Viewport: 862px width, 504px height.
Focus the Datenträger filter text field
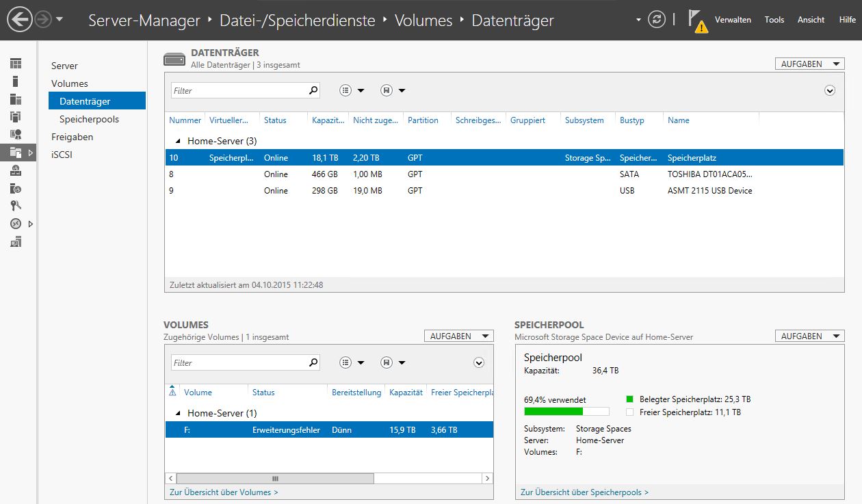(x=238, y=90)
